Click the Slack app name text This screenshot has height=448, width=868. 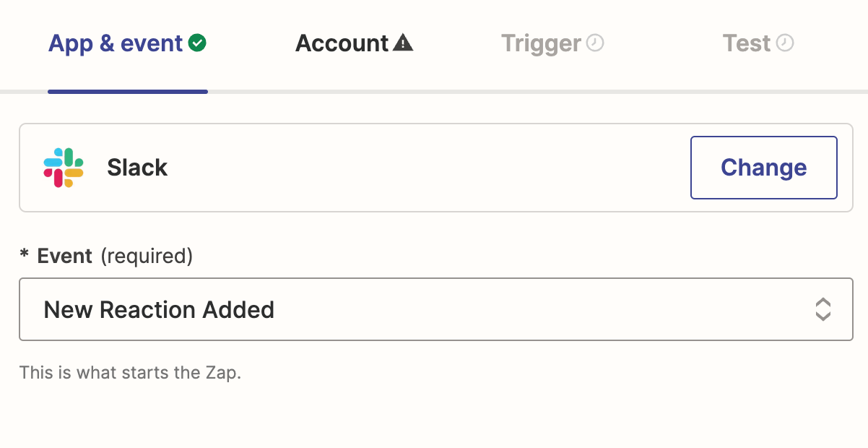coord(137,168)
